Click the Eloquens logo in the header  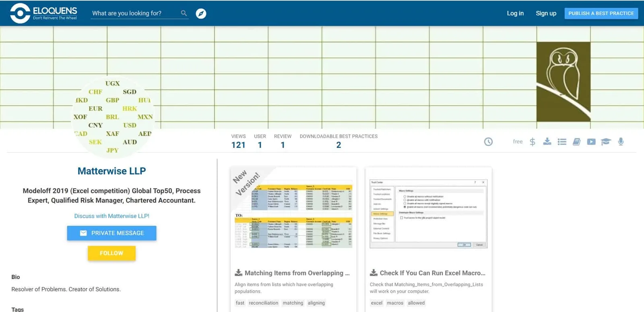(x=43, y=13)
